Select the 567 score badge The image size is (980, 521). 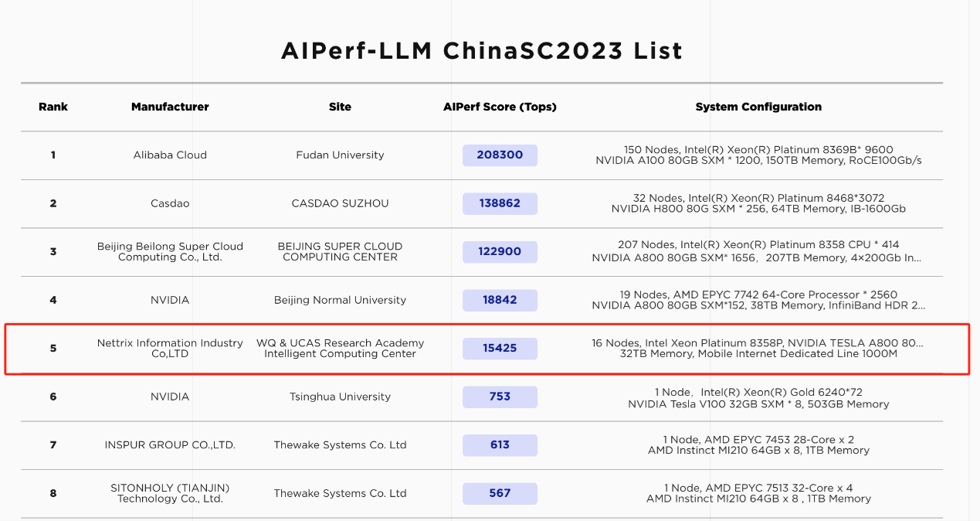[x=500, y=493]
